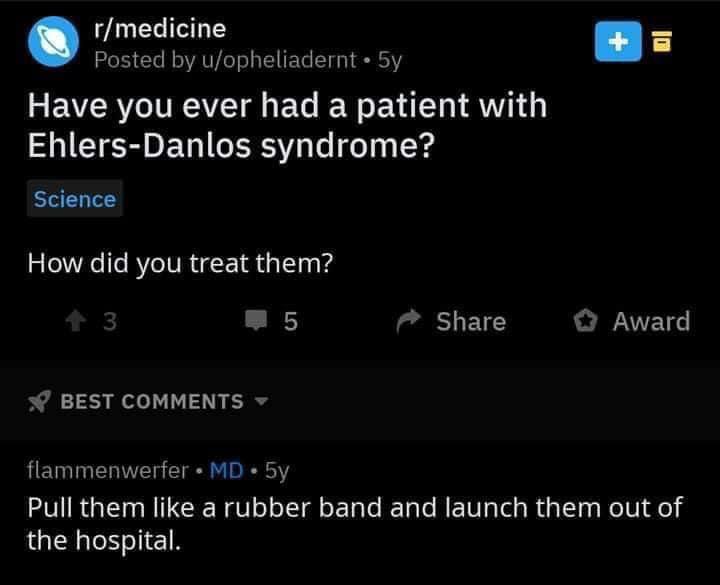The image size is (720, 585).
Task: Select the Science flair tag
Action: [x=75, y=199]
